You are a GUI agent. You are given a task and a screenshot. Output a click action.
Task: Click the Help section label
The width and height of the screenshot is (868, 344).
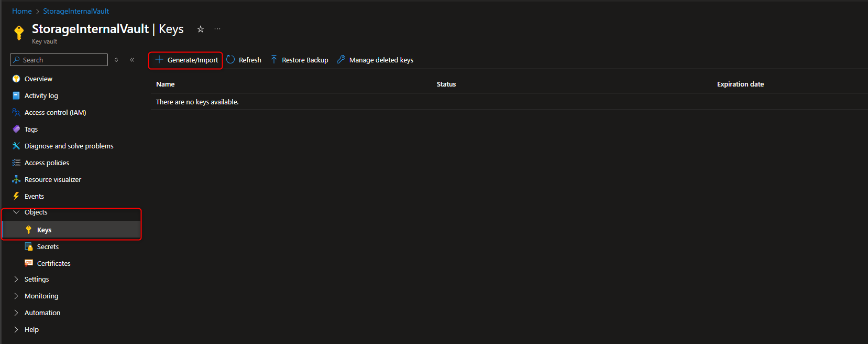tap(31, 329)
